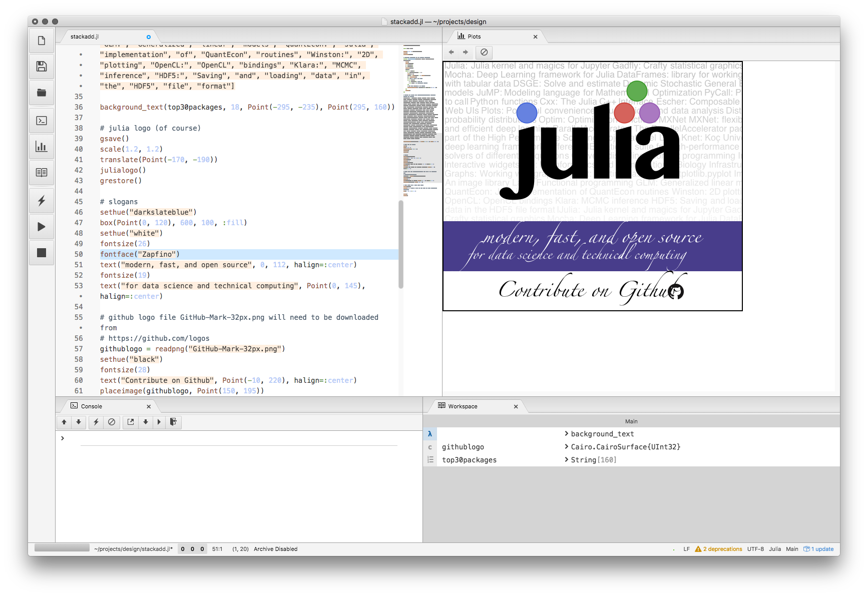
Task: Click the exit-door icon in Console toolbar
Action: pos(173,422)
